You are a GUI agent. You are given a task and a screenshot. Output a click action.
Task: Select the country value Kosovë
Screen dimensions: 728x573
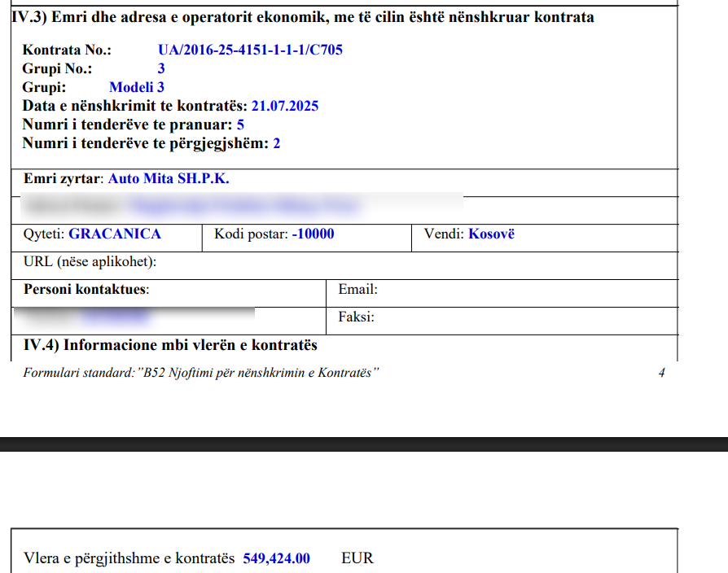(x=491, y=234)
